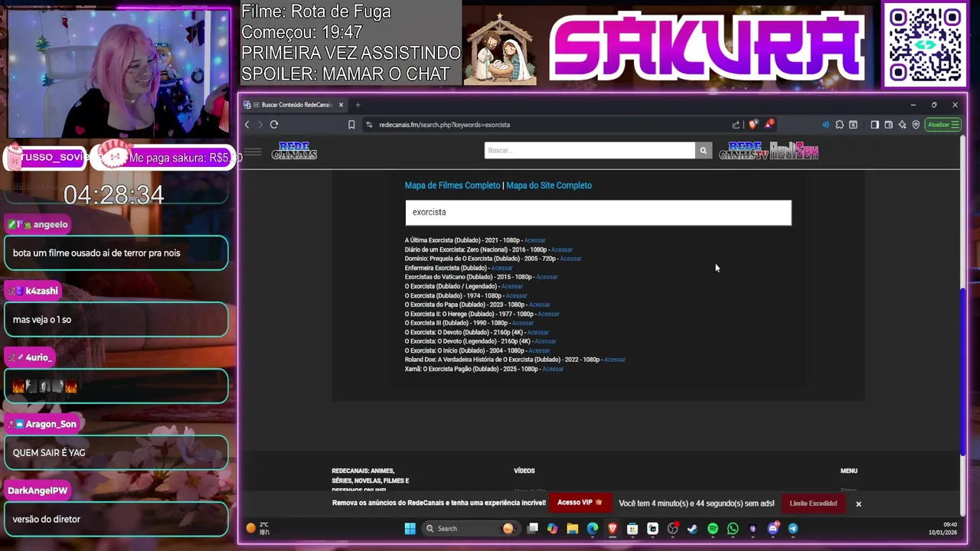
Task: Open the RedeCanais TV logo link
Action: point(743,152)
